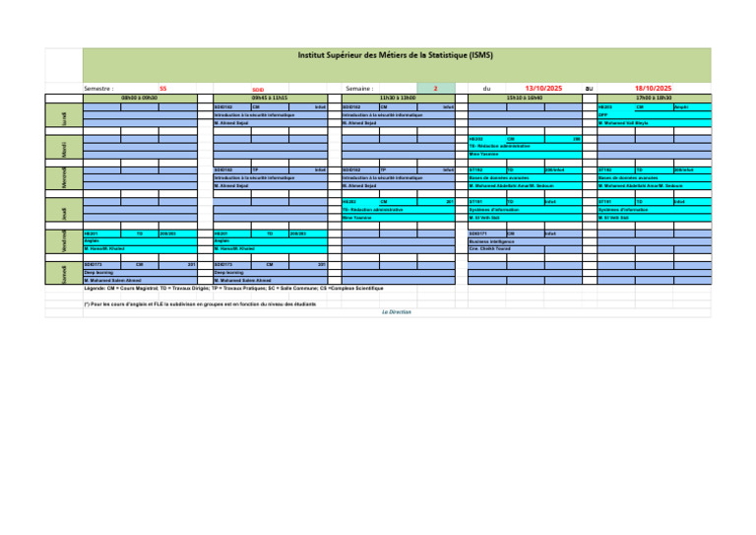Click Lundi 09h45 course code 'SDID162'
Viewport: 756px width, 535px height.
click(232, 107)
